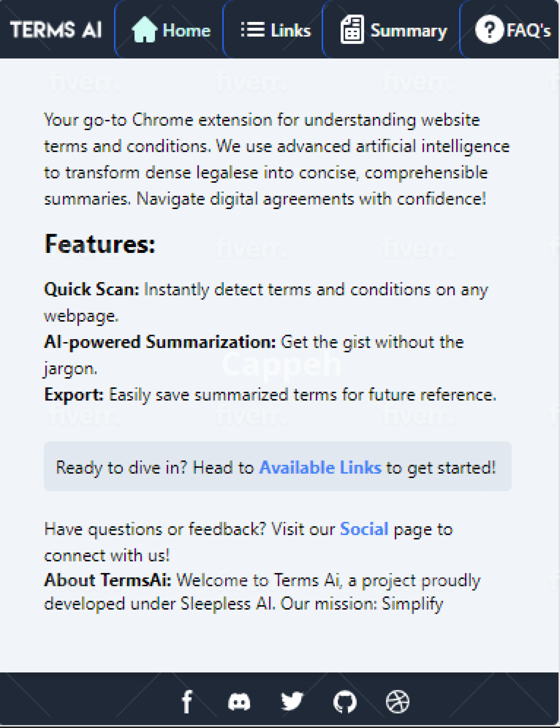Open the Dribbble icon in footer

click(x=397, y=701)
